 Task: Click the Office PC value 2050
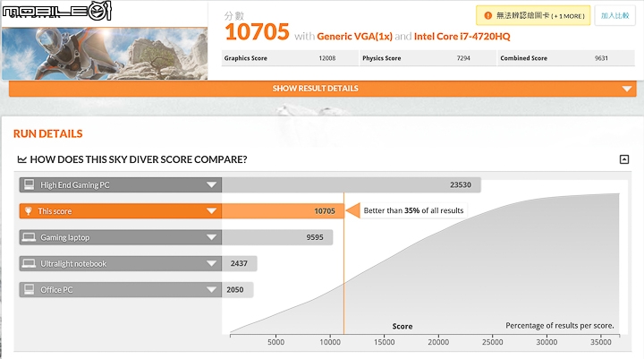[235, 290]
